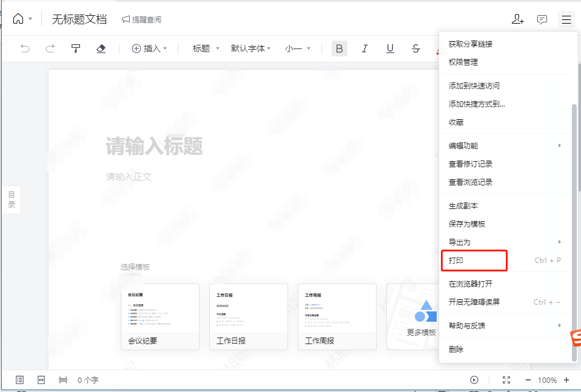
Task: Select 打印 print menu item
Action: click(505, 261)
